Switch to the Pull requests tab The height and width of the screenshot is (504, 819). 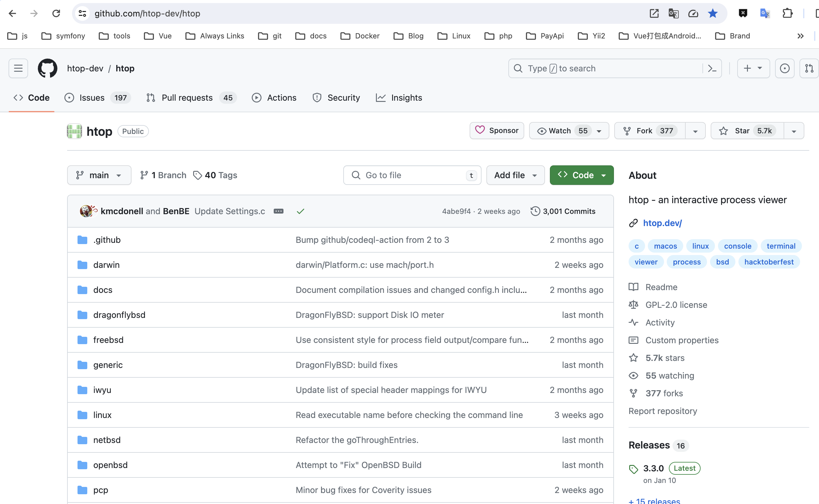(187, 98)
